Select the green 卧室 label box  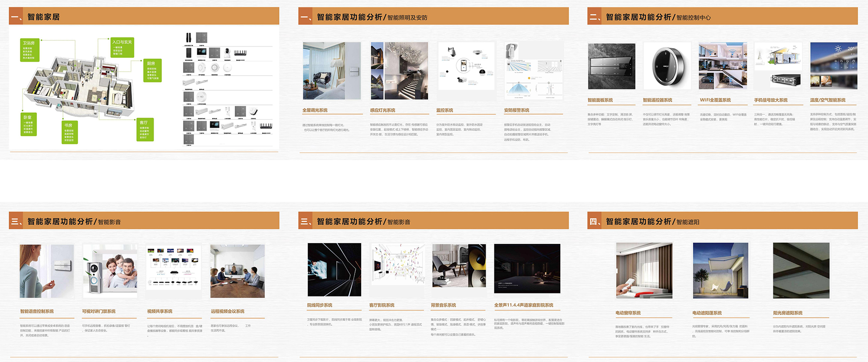[x=28, y=125]
